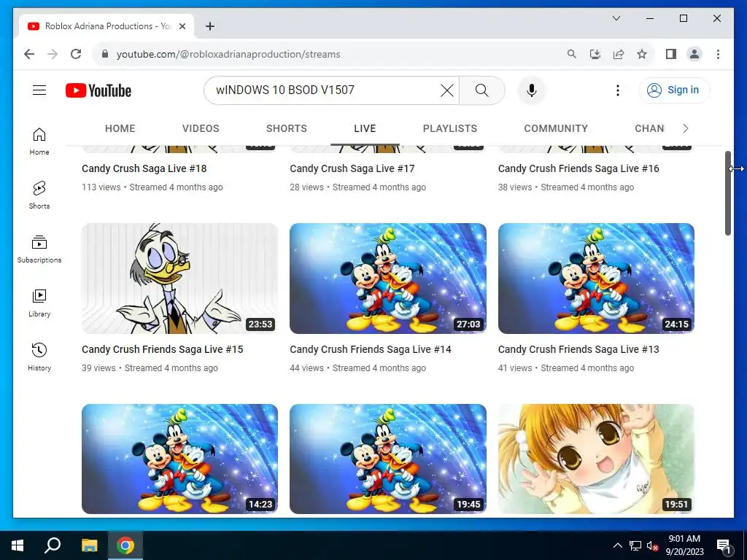This screenshot has width=747, height=560.
Task: Open the Chrome profile avatar
Action: (694, 54)
